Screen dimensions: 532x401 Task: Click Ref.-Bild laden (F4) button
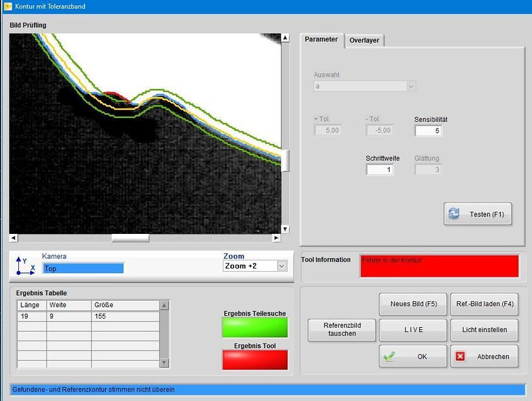(x=484, y=304)
